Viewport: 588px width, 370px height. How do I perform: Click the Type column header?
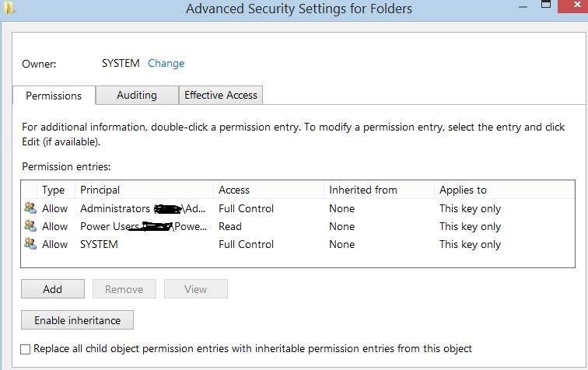coord(54,190)
